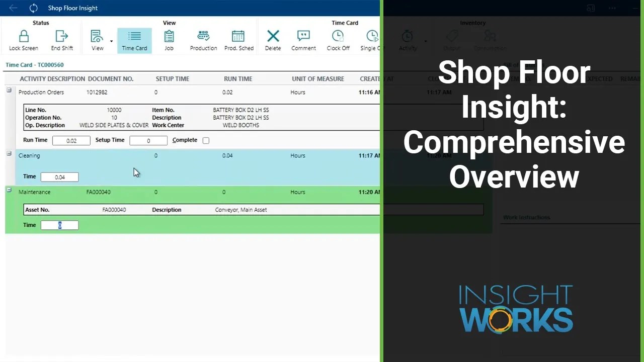Click the Run Time input field
Viewport: 644px width, 362px height.
coord(71,141)
